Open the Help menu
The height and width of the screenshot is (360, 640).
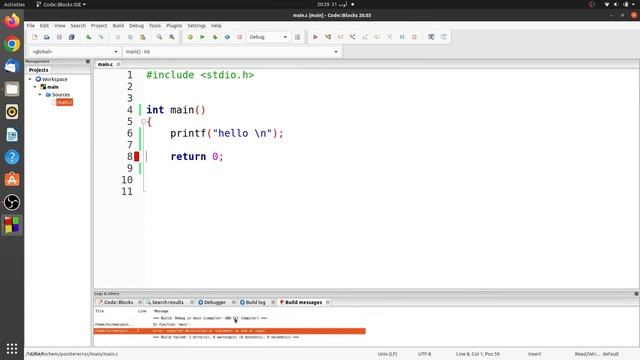tap(216, 26)
